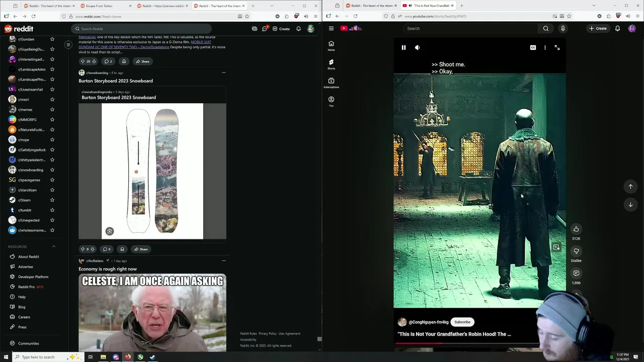Open Reddit Pro BETA link
Screen dimensions: 644x362
30,287
